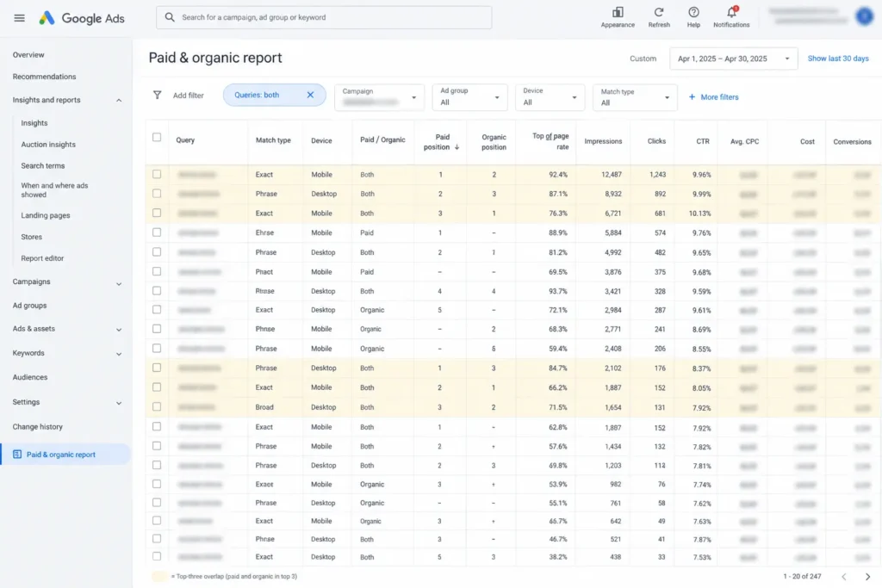Click the '1 - 20 of 247' pagination text
This screenshot has width=882, height=588.
point(802,576)
